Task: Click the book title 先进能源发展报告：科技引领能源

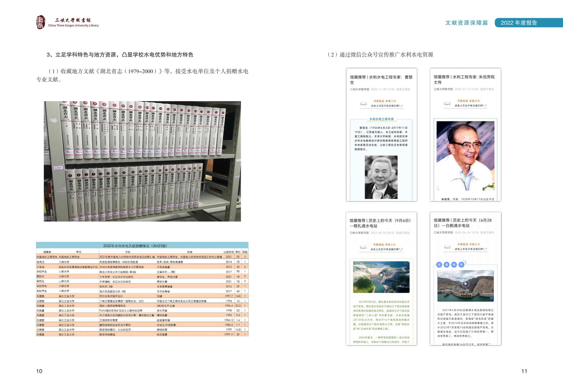Action: coord(119,262)
